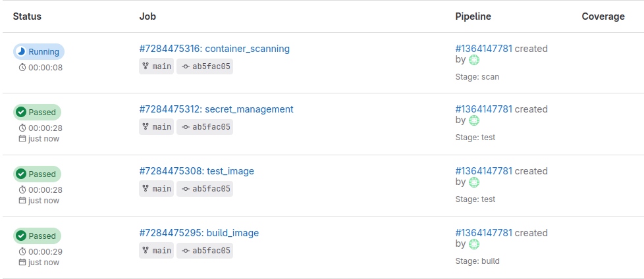Click the 'Stage: build' text

click(477, 261)
